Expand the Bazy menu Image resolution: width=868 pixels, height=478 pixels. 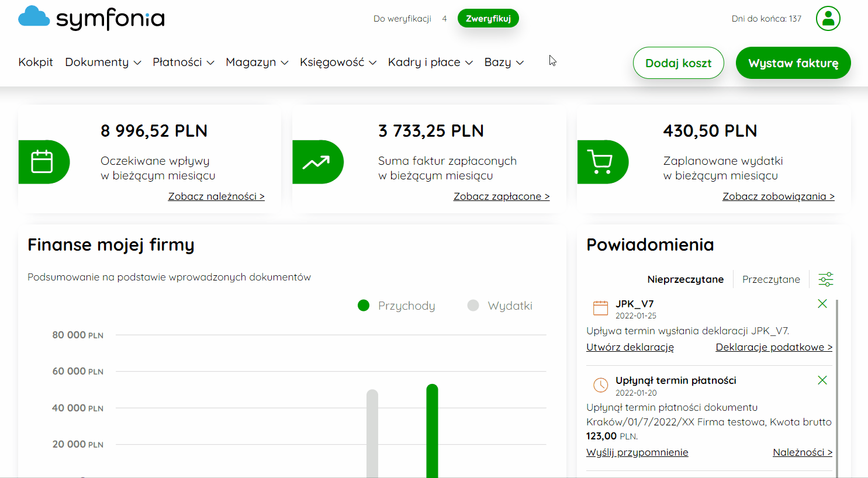point(504,62)
